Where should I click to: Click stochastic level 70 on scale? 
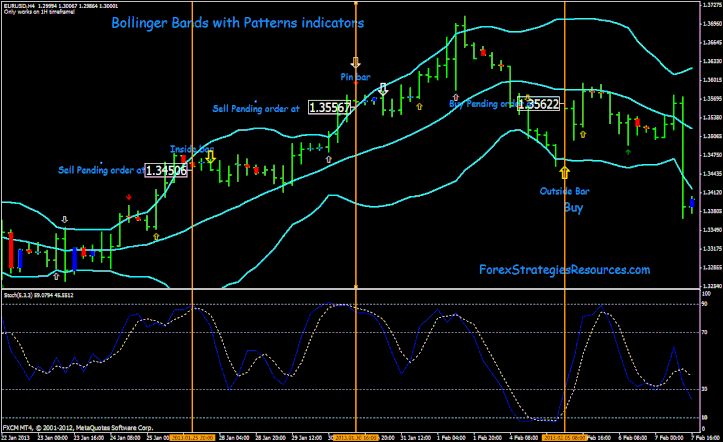tap(705, 332)
